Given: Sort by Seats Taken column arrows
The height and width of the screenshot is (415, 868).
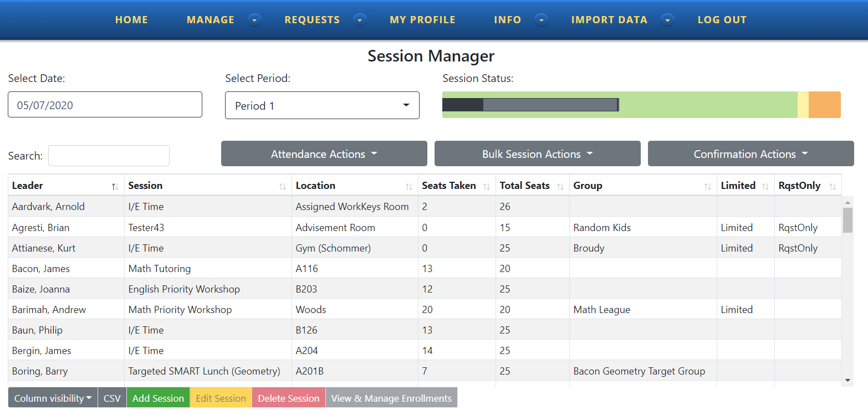Looking at the screenshot, I should coord(487,187).
